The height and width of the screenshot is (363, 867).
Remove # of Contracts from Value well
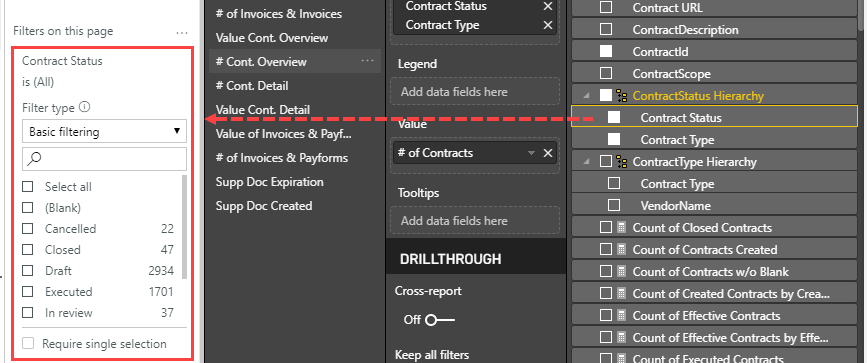(x=547, y=153)
